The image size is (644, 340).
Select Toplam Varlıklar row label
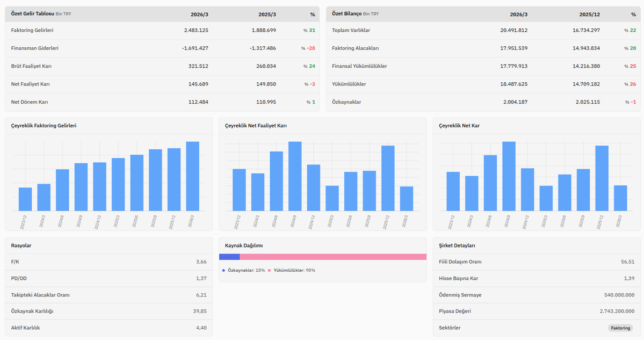(x=351, y=31)
